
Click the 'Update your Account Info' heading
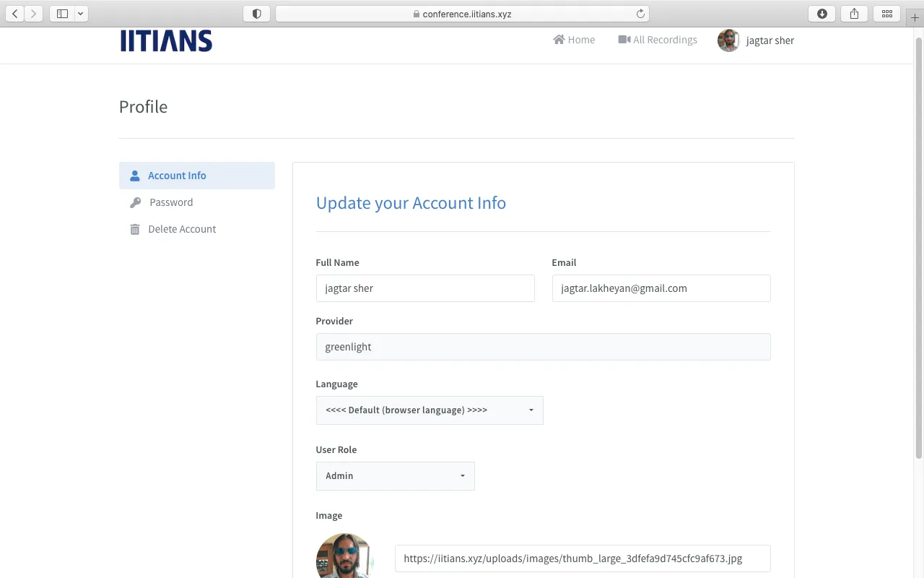click(x=411, y=203)
